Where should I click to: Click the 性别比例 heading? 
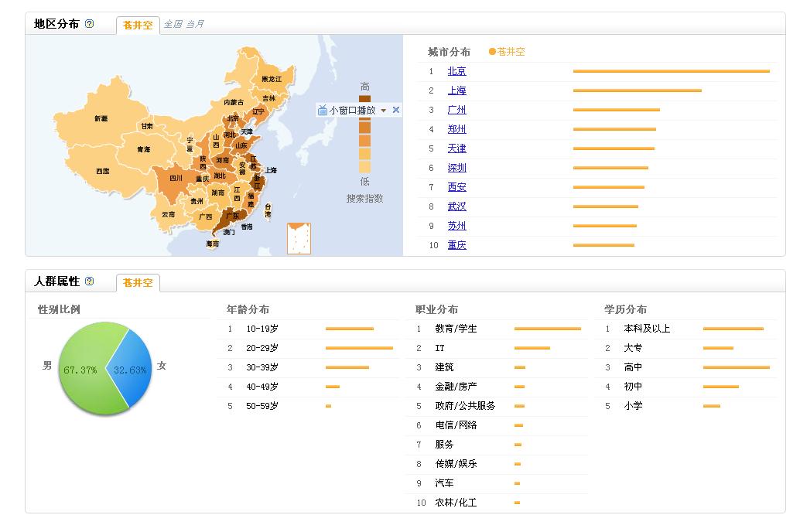(x=59, y=309)
